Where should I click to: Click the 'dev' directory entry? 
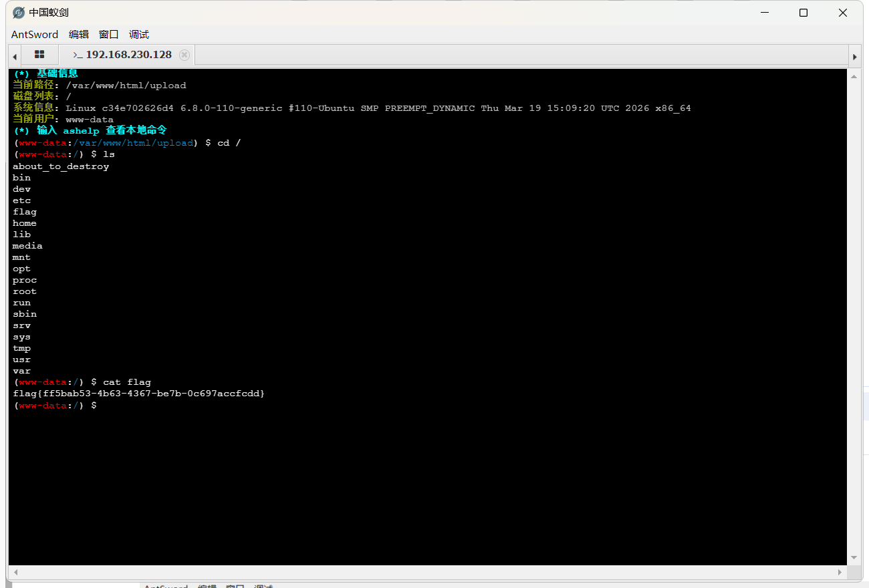(x=21, y=189)
